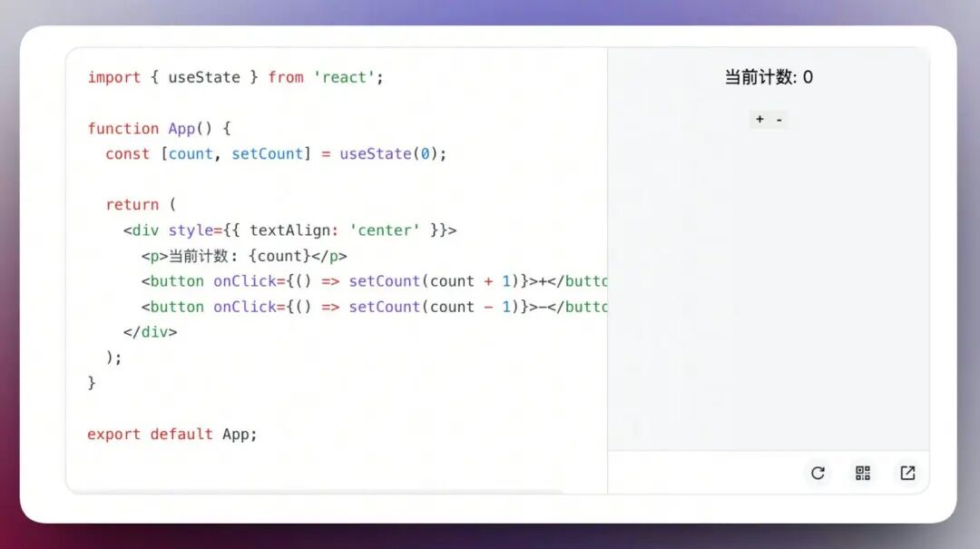The image size is (980, 549).
Task: Refresh the preview pane
Action: (818, 473)
